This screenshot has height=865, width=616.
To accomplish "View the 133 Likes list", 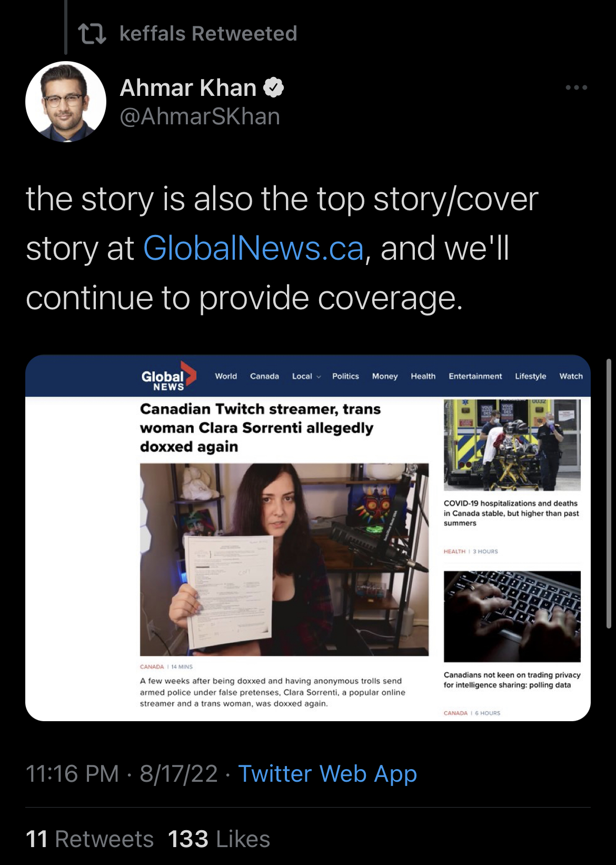I will [x=219, y=839].
